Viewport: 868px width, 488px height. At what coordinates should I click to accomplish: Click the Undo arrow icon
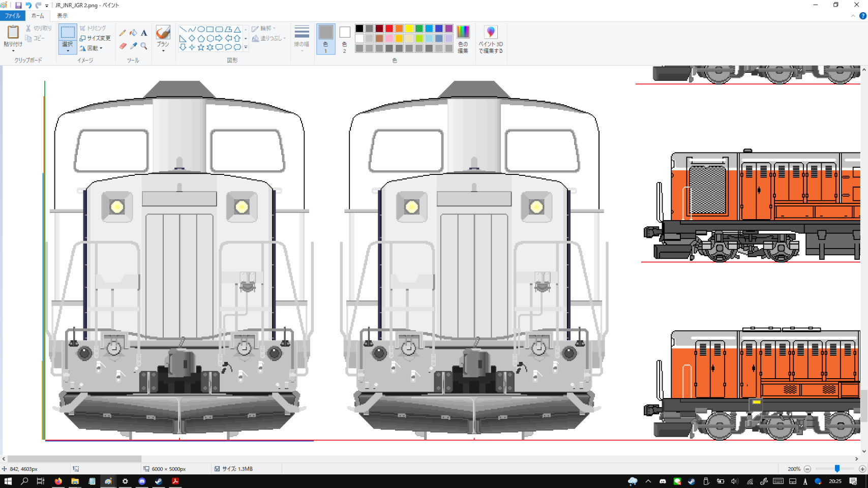click(28, 5)
